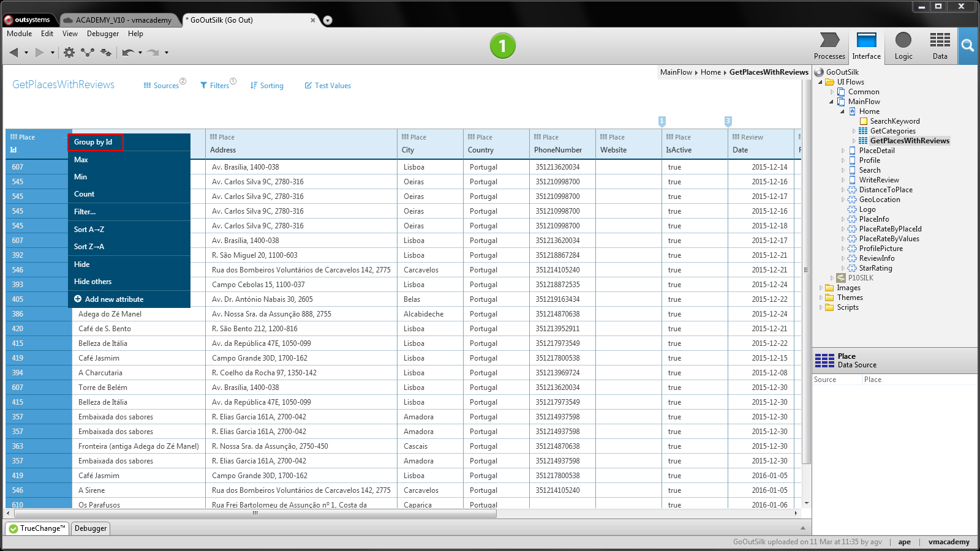Screen dimensions: 980x551
Task: Click the 1-Click Publish green button
Action: 502,46
